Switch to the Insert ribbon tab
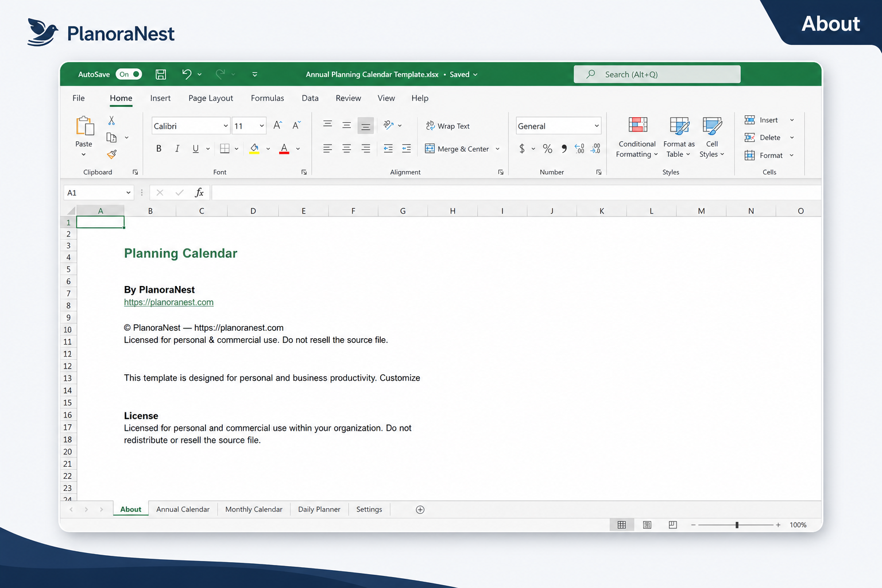 [160, 98]
